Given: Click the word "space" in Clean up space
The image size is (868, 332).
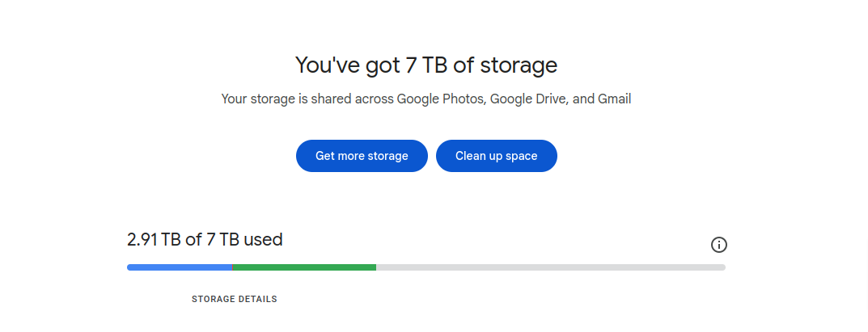Looking at the screenshot, I should coord(521,157).
